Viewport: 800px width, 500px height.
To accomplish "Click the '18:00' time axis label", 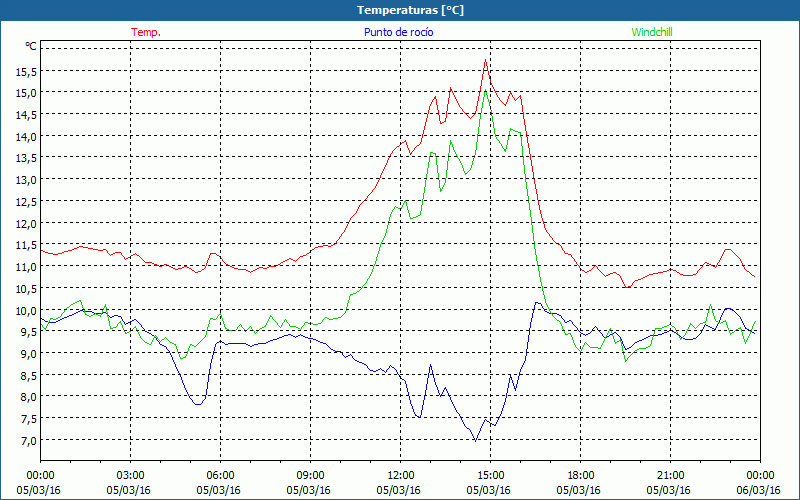I will pyautogui.click(x=580, y=476).
